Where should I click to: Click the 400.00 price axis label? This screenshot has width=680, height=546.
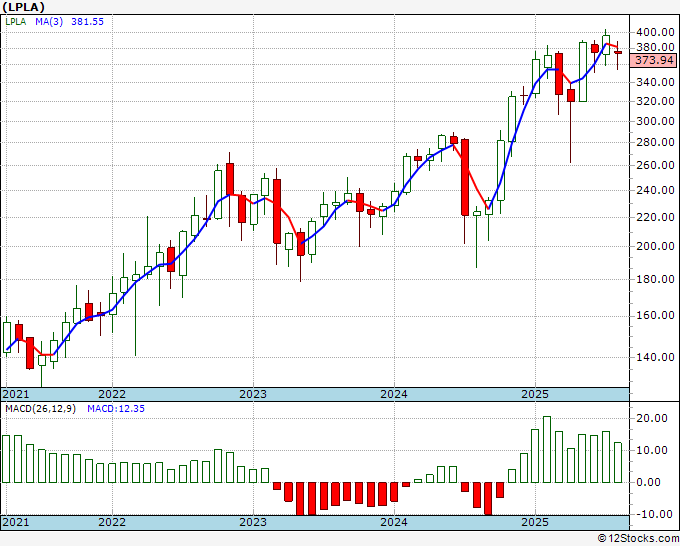655,32
